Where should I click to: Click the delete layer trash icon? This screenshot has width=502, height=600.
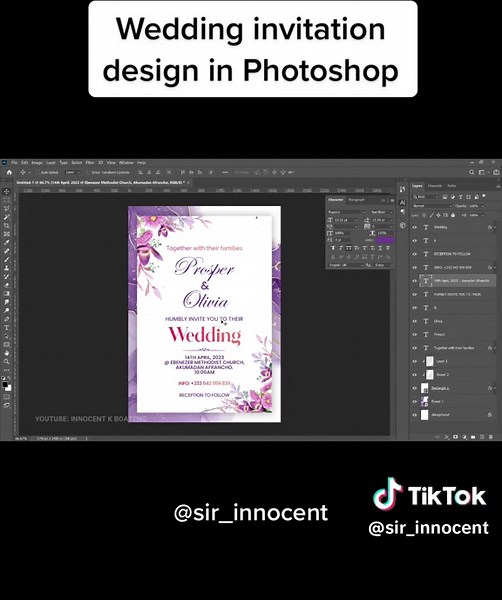pos(491,437)
